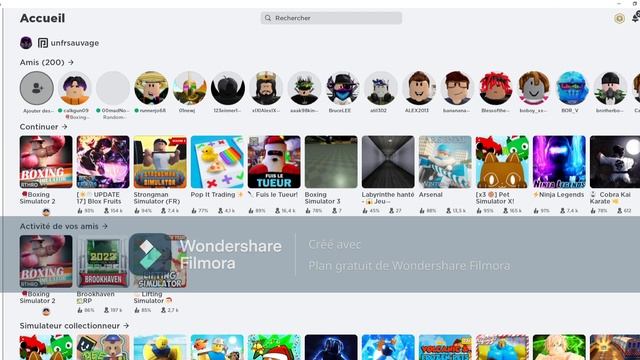Open friend BOB_V's avatar

click(x=572, y=88)
